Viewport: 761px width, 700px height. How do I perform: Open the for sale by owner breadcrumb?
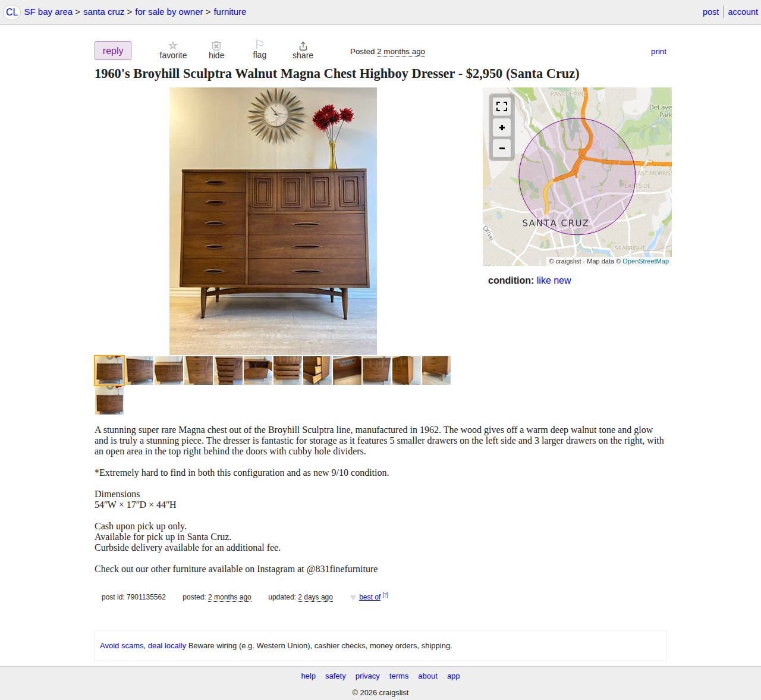(169, 12)
